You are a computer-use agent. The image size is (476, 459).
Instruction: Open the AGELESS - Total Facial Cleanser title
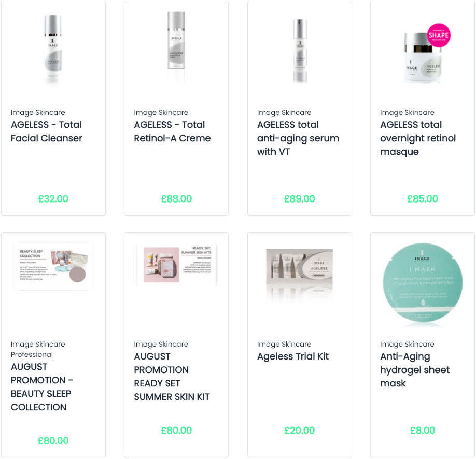(47, 132)
